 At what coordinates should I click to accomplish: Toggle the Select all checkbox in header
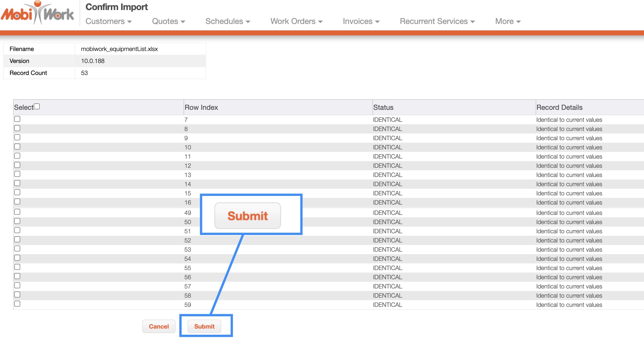click(37, 106)
